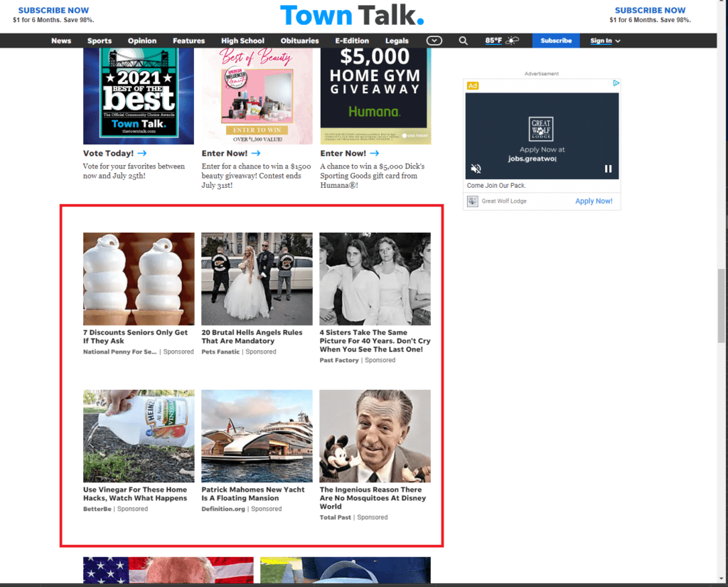
Task: Click the 'Great Wolf Lodge' advertiser name
Action: tap(504, 201)
